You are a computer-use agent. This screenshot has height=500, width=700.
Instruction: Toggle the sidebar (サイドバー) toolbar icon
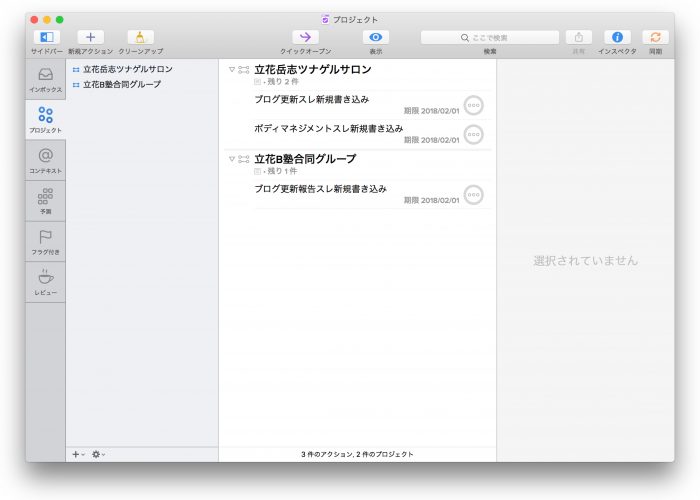point(46,37)
